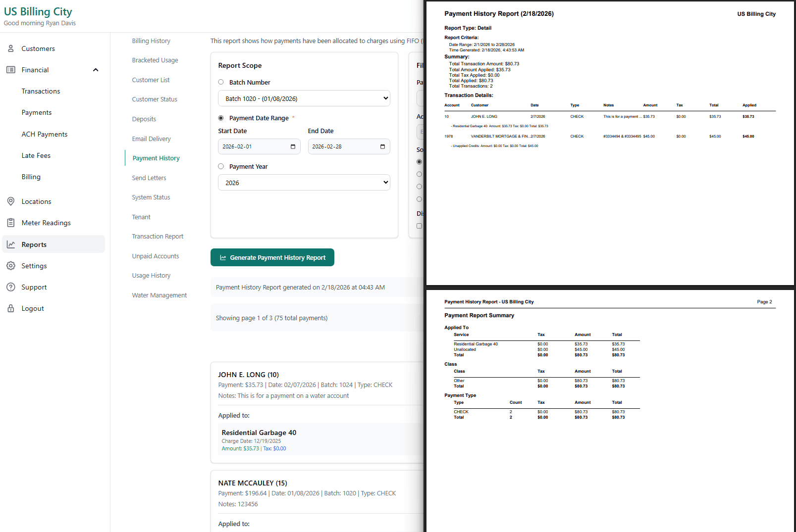Open the Bracketed Usage report tab
This screenshot has height=532, width=796.
[x=155, y=60]
